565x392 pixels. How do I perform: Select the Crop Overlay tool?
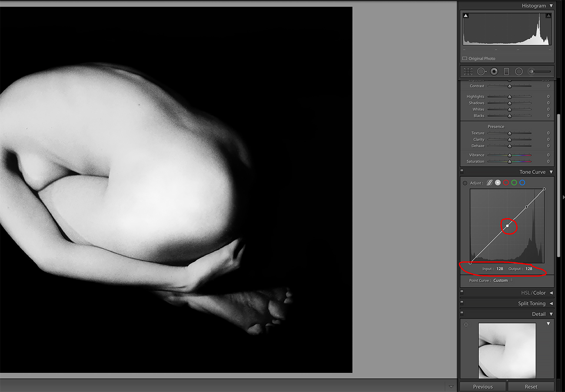coord(468,71)
